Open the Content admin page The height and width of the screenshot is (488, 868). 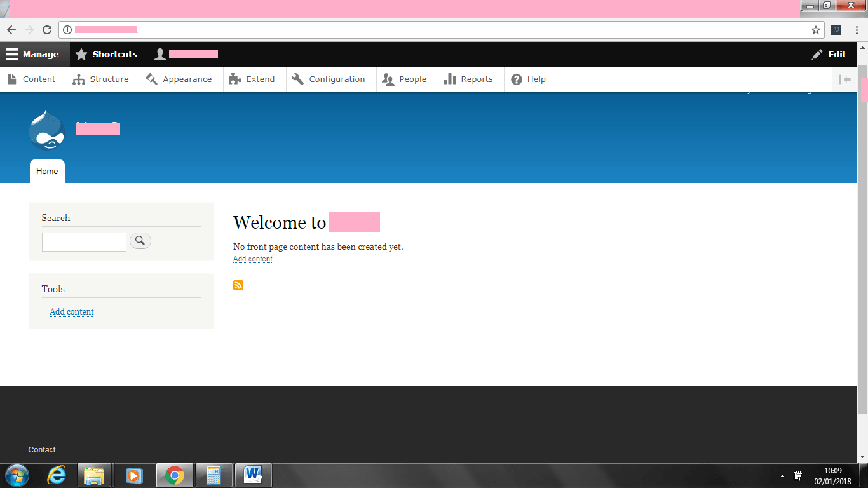pyautogui.click(x=32, y=79)
